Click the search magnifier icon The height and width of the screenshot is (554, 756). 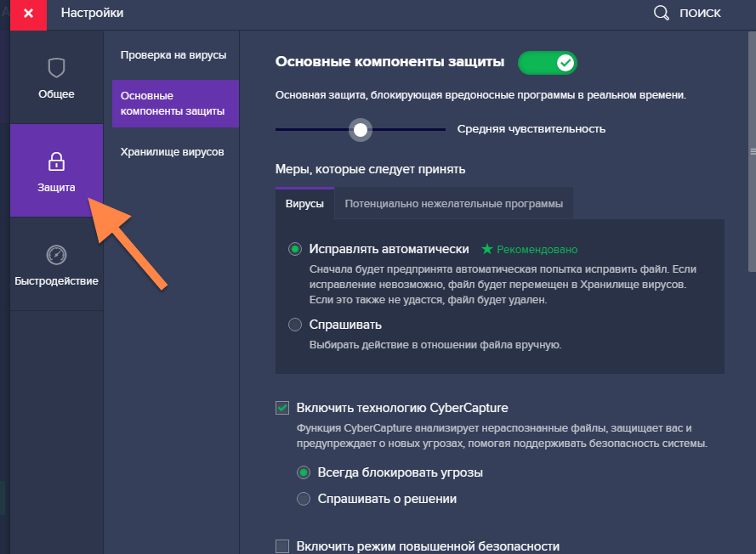pos(661,13)
